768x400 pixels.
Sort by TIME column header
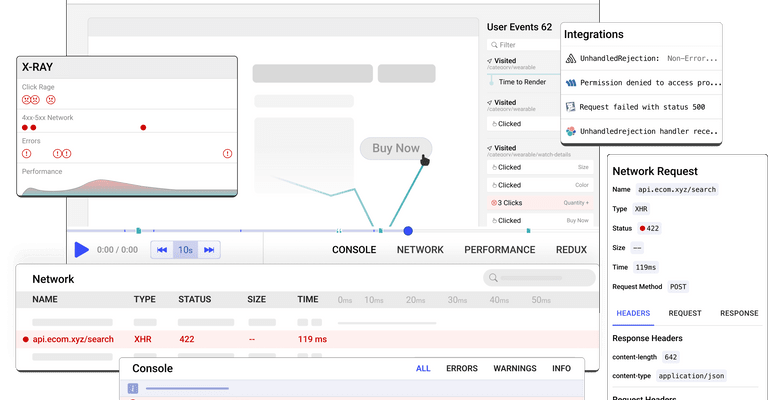click(308, 299)
